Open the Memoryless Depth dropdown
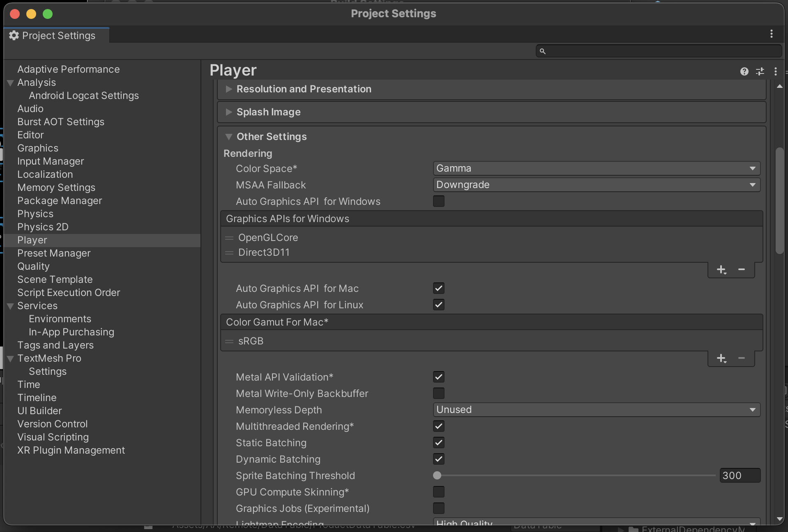Image resolution: width=788 pixels, height=532 pixels. pos(597,410)
